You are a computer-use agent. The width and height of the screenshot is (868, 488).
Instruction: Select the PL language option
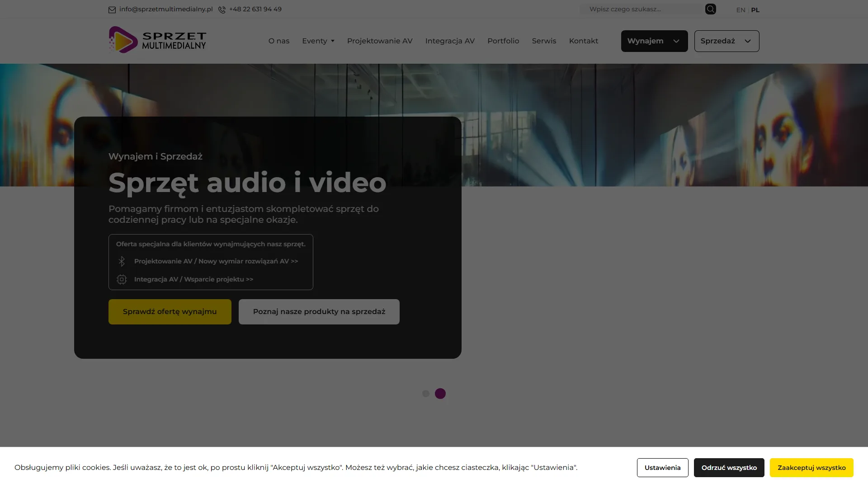click(755, 10)
